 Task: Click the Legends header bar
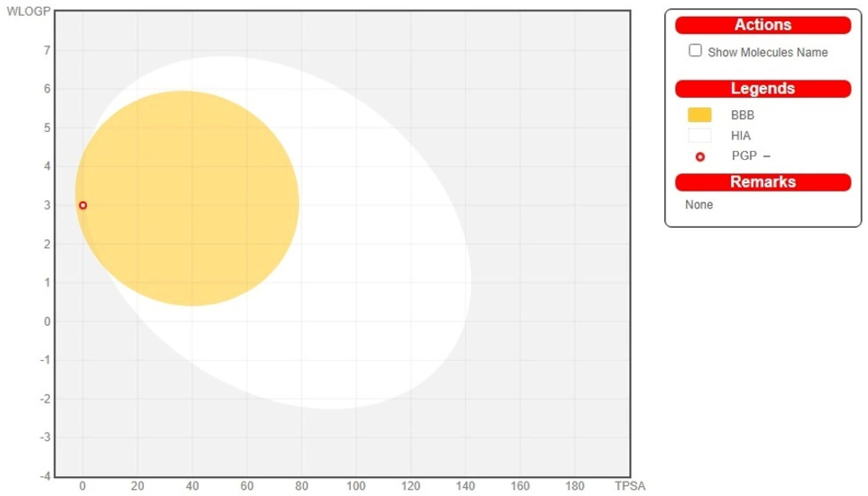(763, 89)
